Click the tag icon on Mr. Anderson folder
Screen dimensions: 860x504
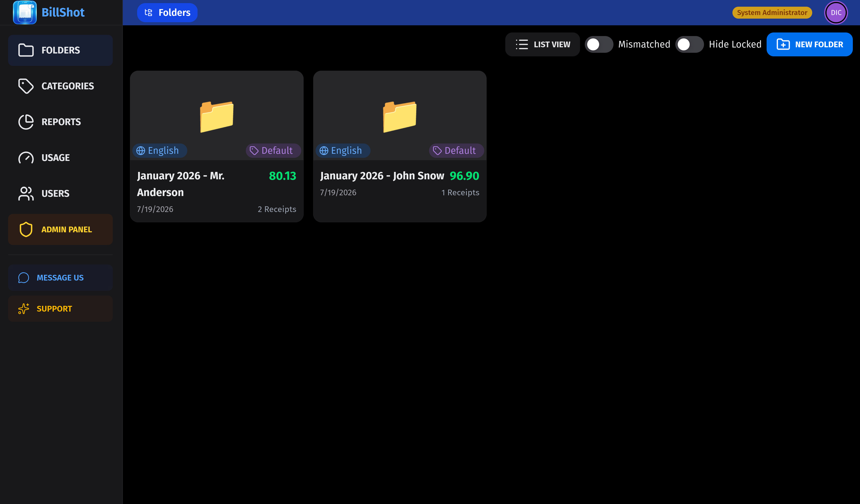[x=254, y=151]
